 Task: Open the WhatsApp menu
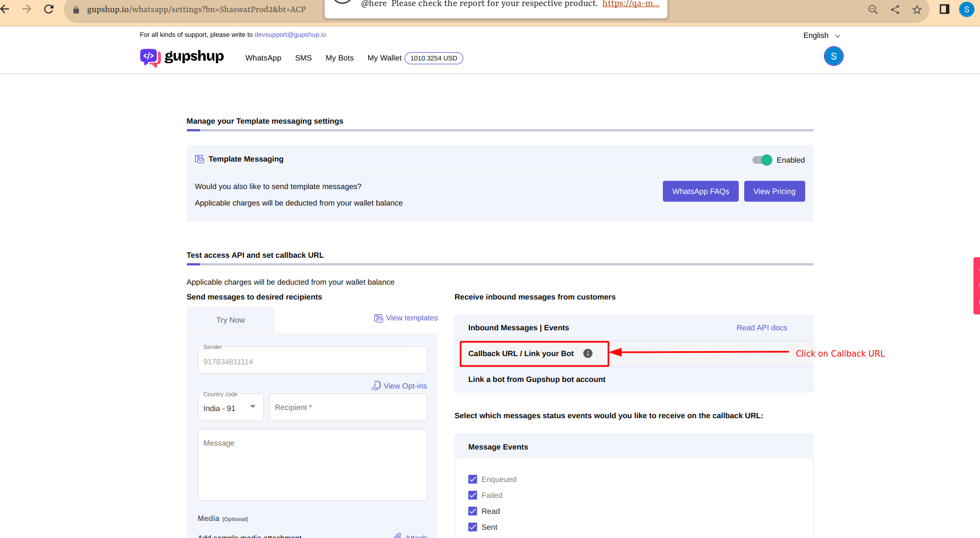point(263,58)
